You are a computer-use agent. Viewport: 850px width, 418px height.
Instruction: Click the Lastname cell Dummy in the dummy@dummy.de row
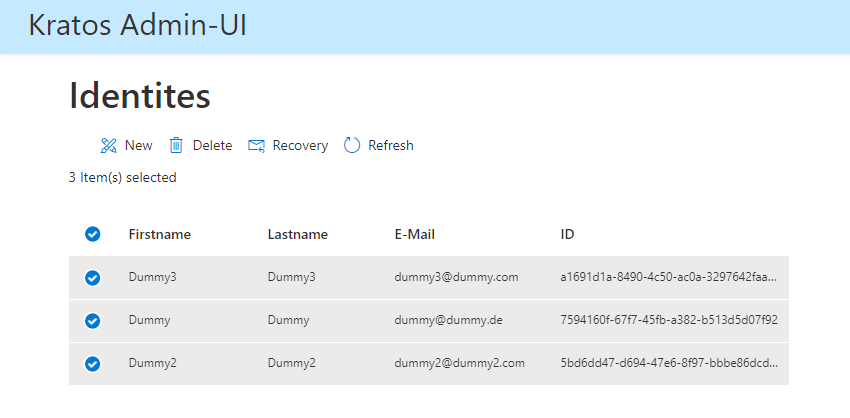288,320
